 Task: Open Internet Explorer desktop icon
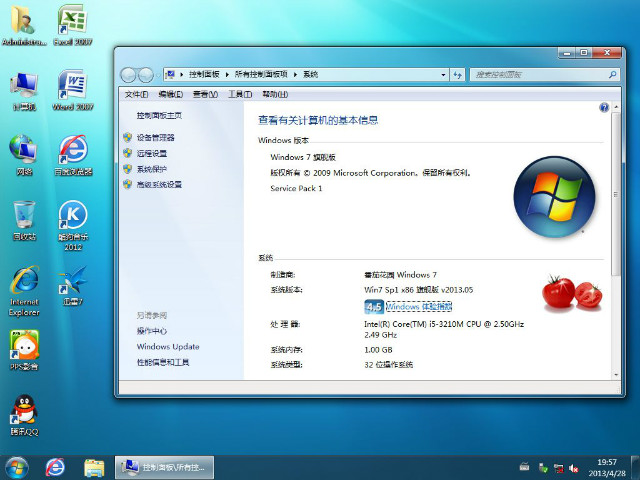(24, 291)
